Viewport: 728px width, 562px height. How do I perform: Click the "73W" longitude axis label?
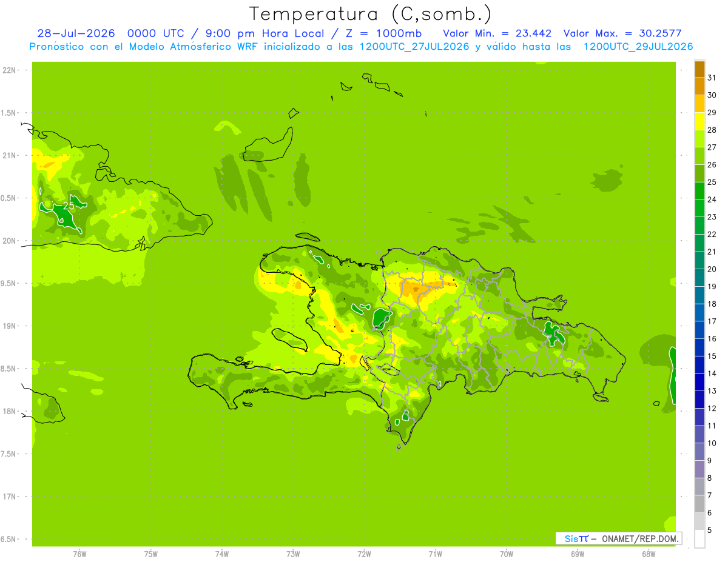293,554
